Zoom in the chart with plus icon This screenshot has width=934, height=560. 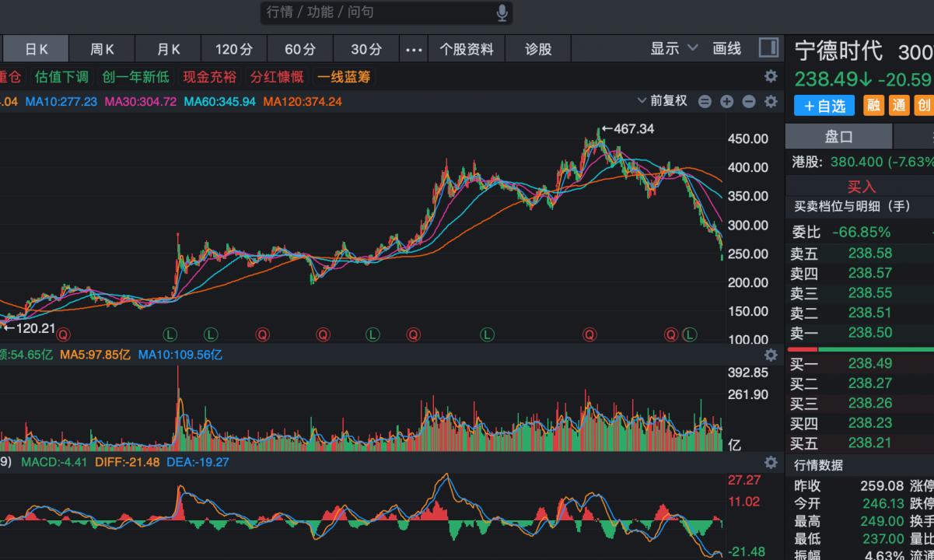[726, 101]
